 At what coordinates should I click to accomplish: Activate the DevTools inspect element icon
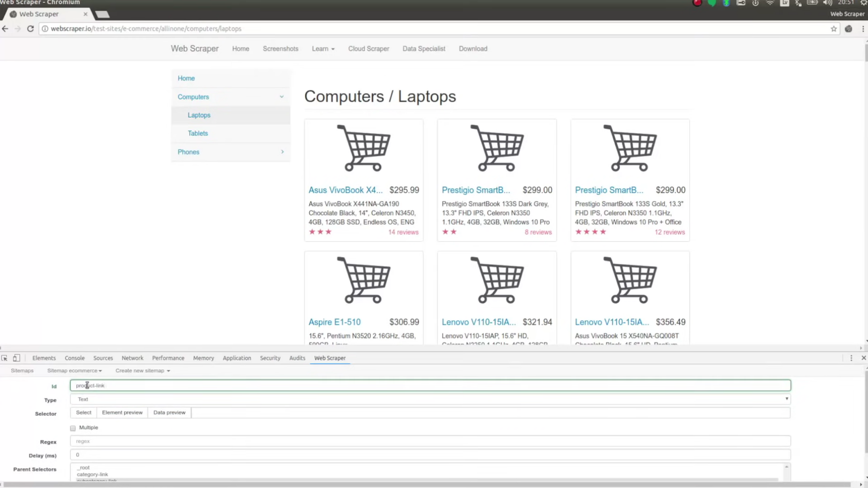[x=5, y=358]
